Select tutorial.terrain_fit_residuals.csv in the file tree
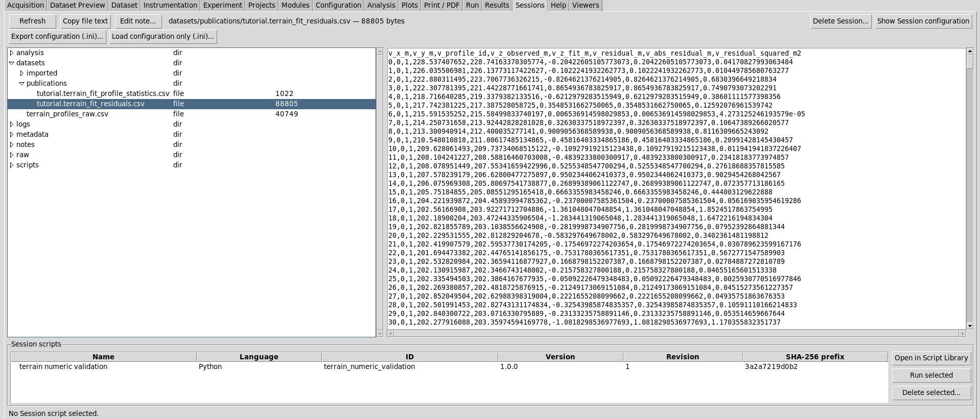This screenshot has height=419, width=980. (192, 104)
